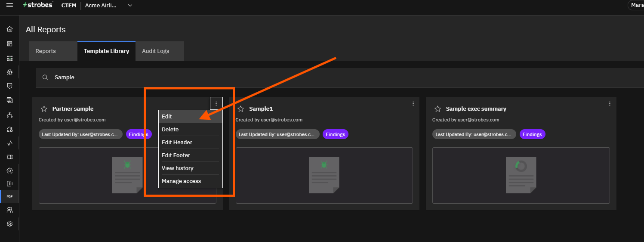The width and height of the screenshot is (644, 242).
Task: Select the Template Library tab
Action: click(106, 51)
